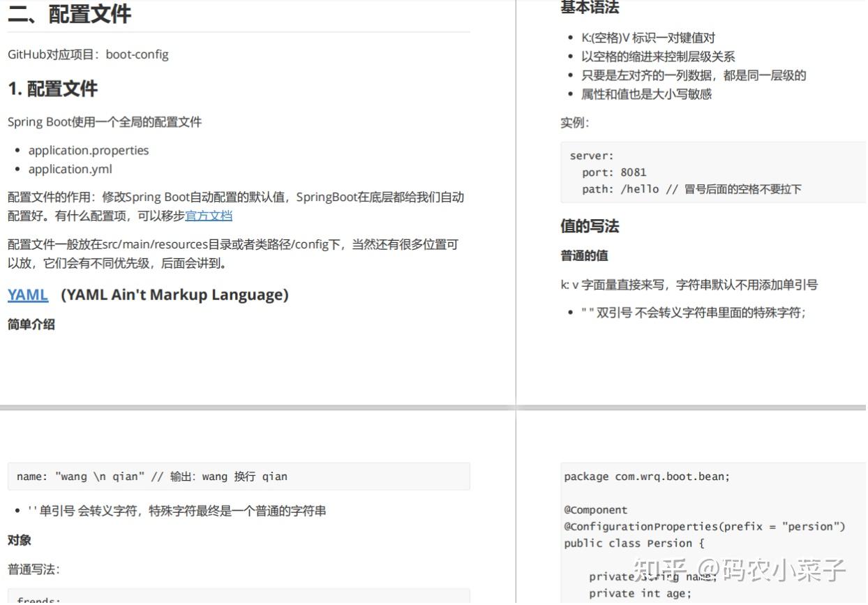Open the YAML link
This screenshot has height=605, width=868.
click(x=27, y=294)
